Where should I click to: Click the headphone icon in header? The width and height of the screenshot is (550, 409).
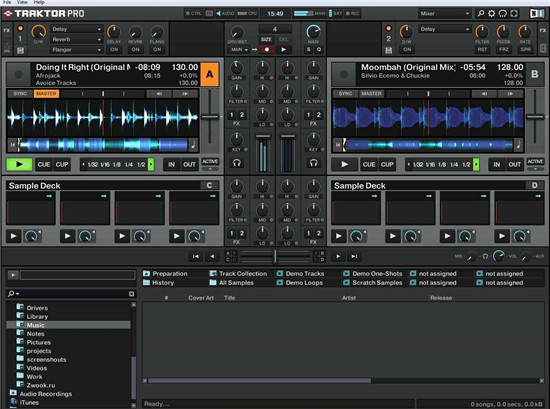click(503, 14)
